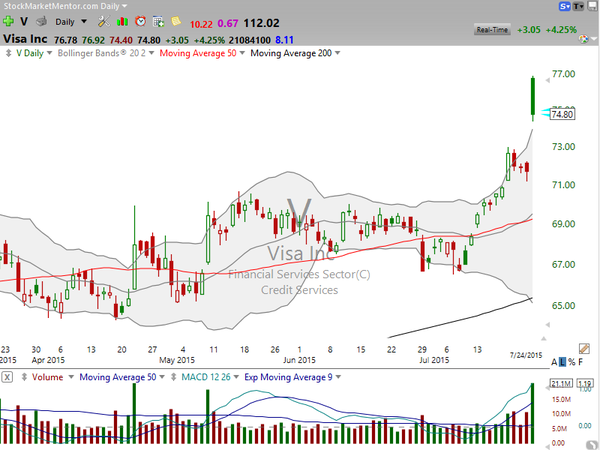The width and height of the screenshot is (600, 450).
Task: Click the Visa Inc company name
Action: [25, 39]
